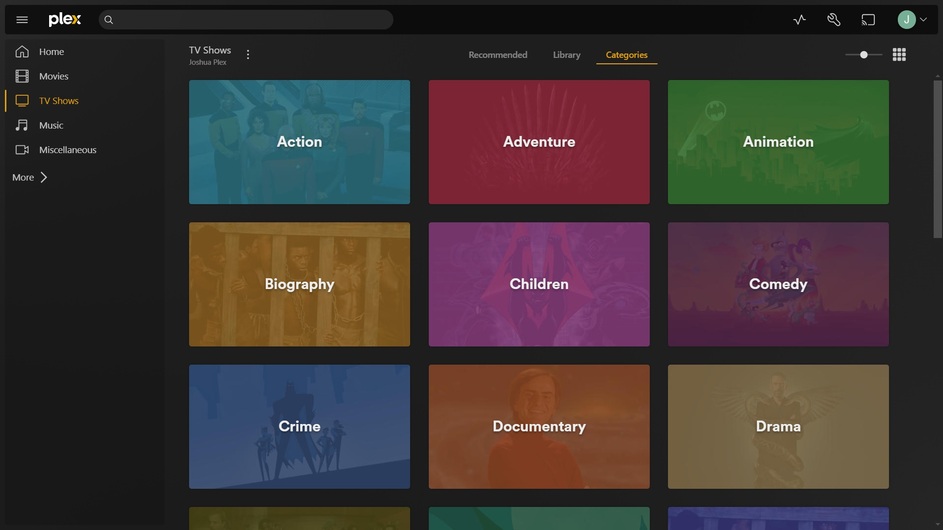Expand the More chevron in the sidebar
The width and height of the screenshot is (943, 530).
pyautogui.click(x=44, y=177)
